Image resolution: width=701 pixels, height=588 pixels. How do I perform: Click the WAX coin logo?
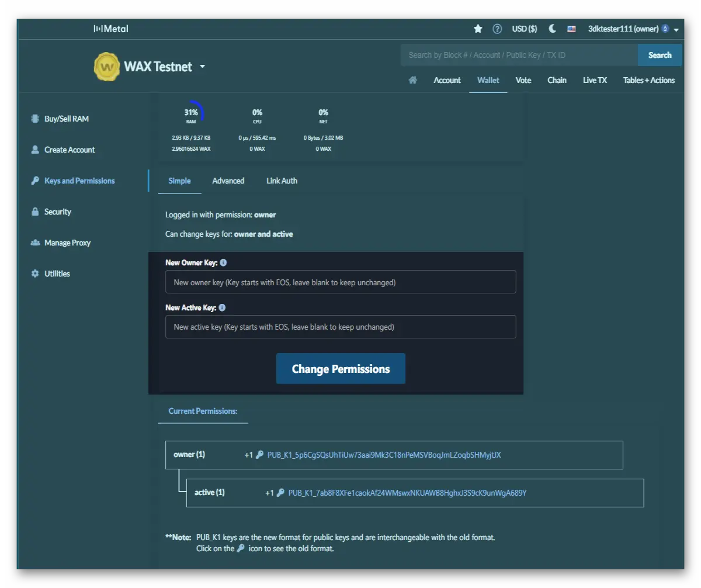[107, 67]
